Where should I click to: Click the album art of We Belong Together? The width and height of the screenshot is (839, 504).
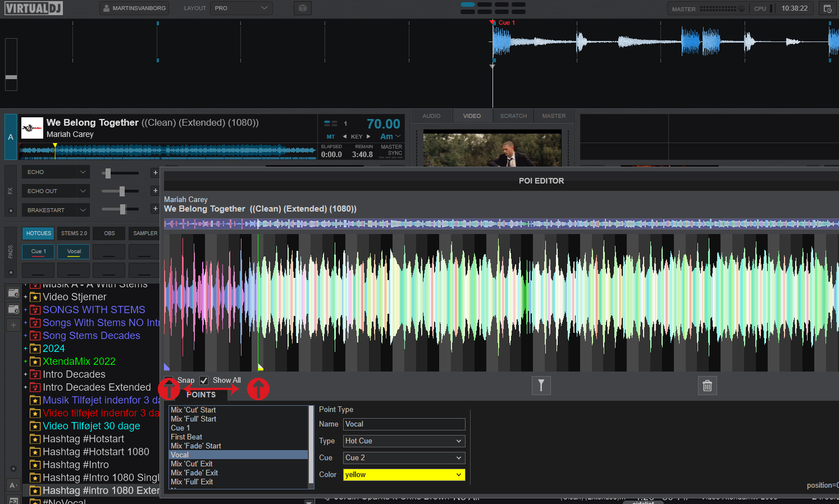pos(32,128)
